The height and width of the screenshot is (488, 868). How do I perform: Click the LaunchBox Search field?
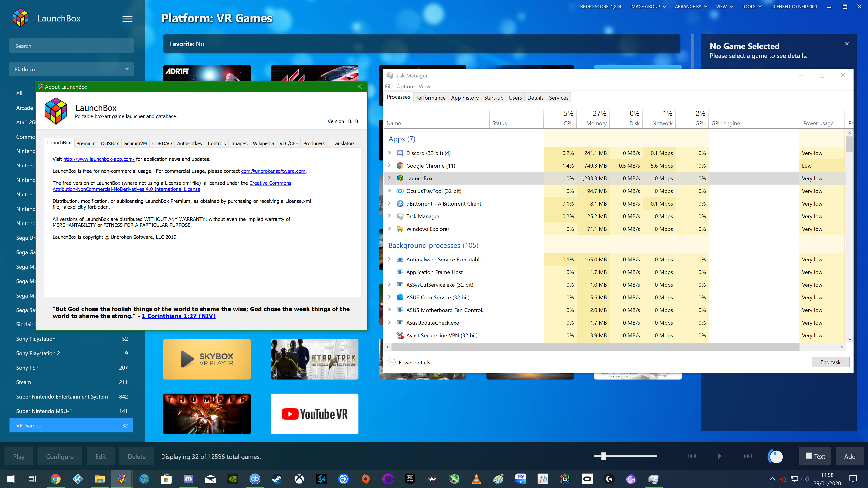tap(71, 46)
